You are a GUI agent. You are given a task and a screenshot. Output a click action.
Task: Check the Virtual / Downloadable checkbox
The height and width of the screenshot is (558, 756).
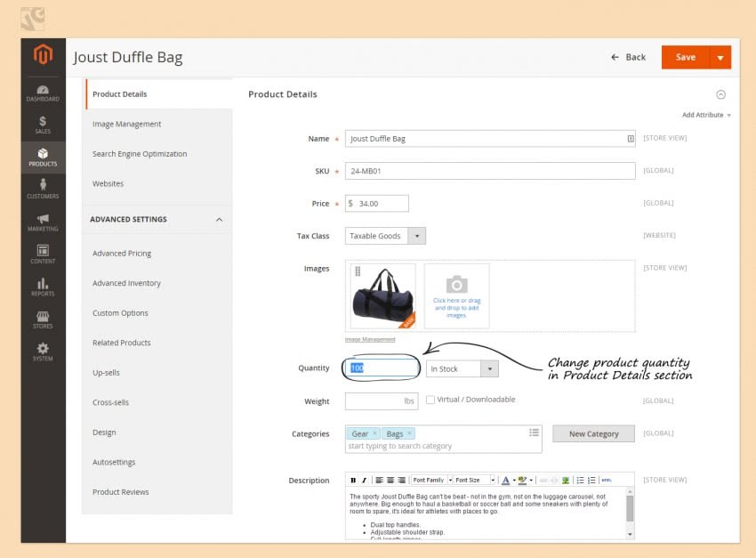[x=430, y=400]
